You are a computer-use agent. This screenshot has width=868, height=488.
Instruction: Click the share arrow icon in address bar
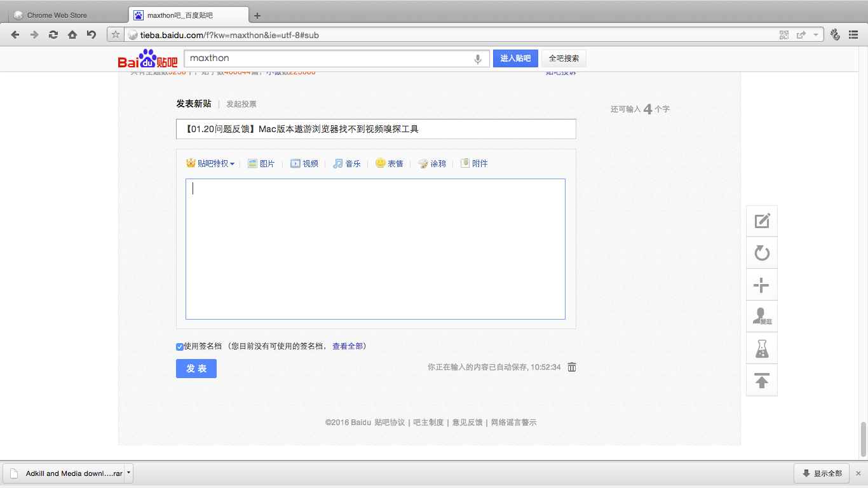click(x=801, y=35)
